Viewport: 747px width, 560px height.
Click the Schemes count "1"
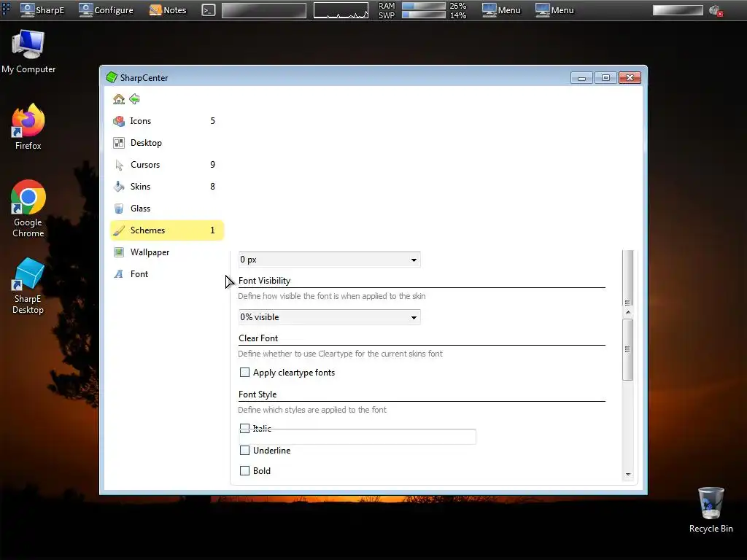click(212, 230)
